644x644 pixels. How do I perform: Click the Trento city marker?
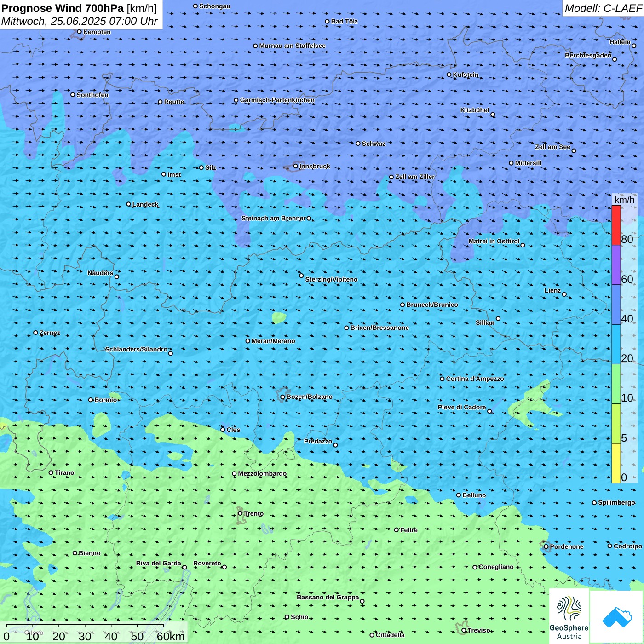(240, 513)
